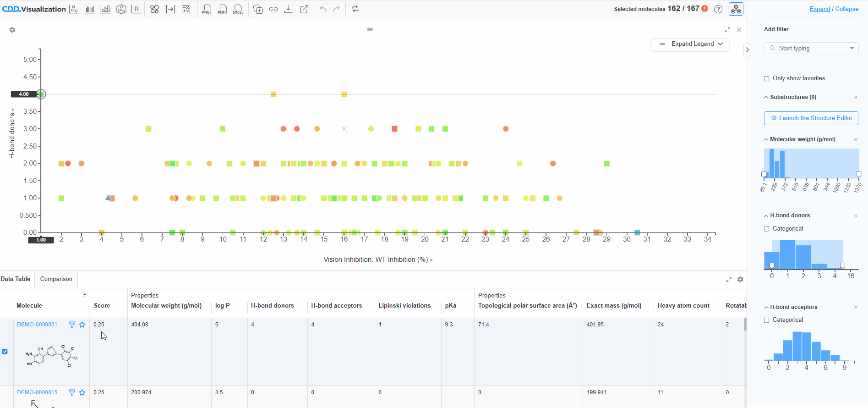868x408 pixels.
Task: Close the scatter plot panel
Action: (739, 30)
